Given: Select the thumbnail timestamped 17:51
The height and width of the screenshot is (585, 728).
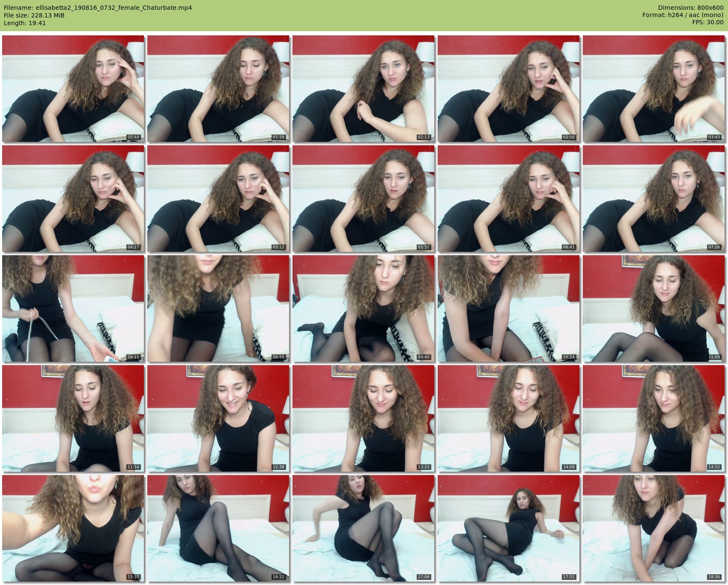Looking at the screenshot, I should [509, 528].
